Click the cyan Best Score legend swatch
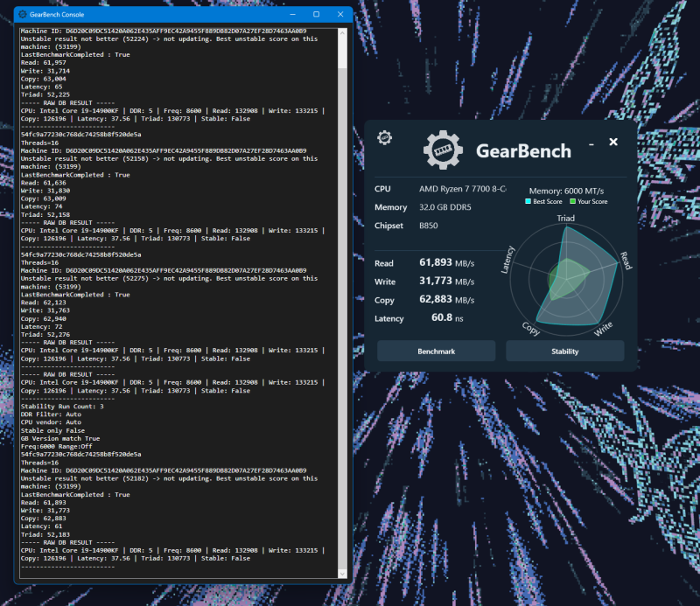 528,201
